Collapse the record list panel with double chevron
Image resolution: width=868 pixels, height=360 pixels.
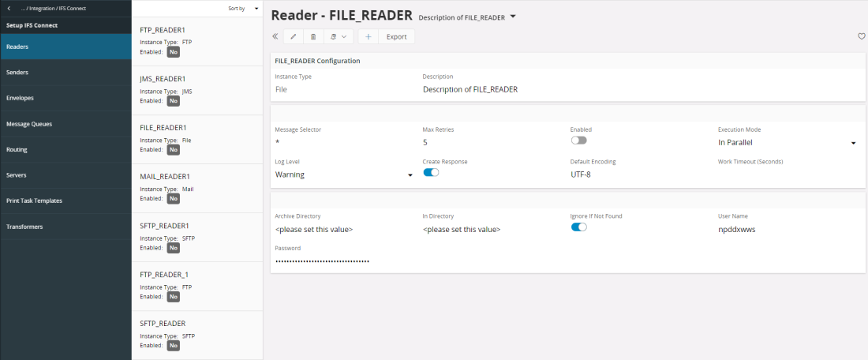(x=275, y=36)
